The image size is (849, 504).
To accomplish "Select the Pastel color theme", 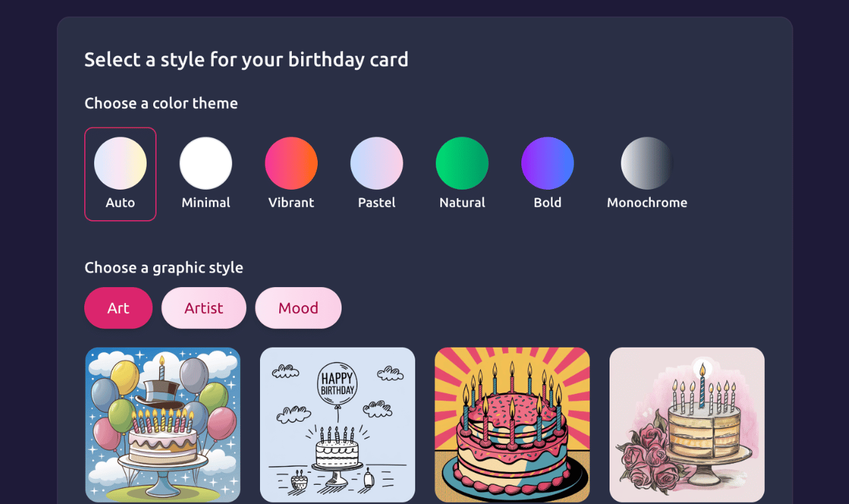I will click(377, 163).
